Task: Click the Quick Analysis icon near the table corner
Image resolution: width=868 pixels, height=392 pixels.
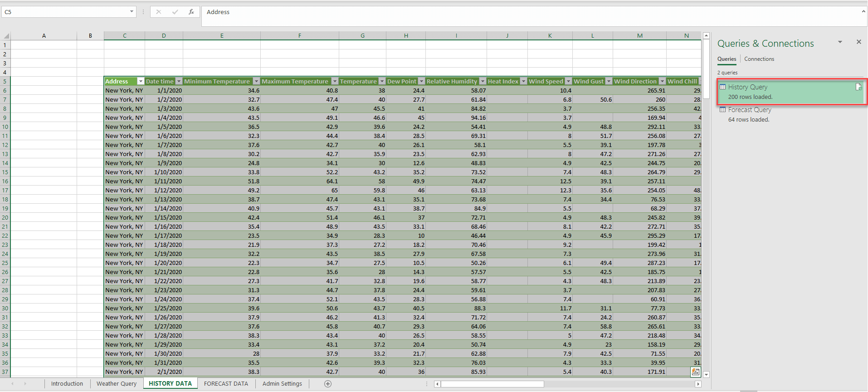Action: (x=695, y=372)
